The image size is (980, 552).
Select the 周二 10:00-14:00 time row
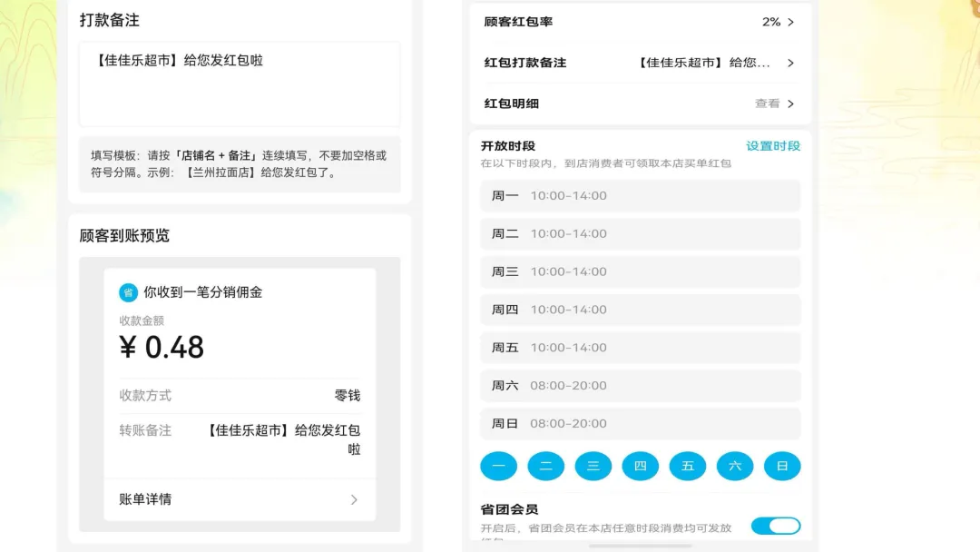click(640, 234)
